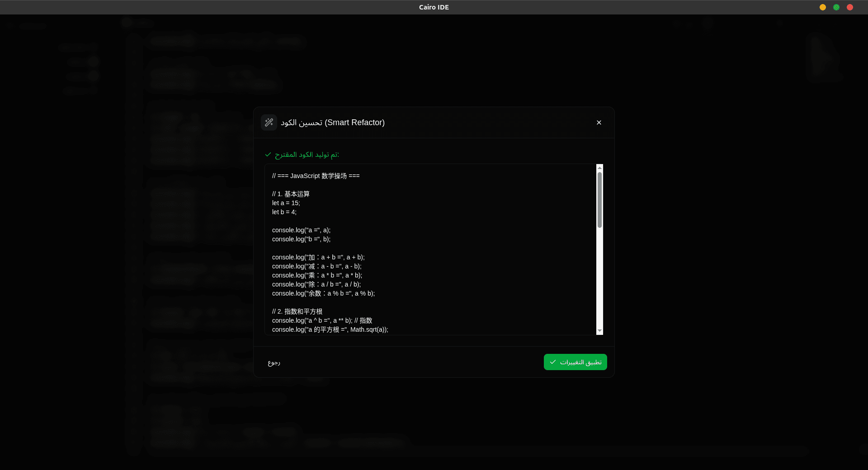Click the "a % b" remainder console.log line
The width and height of the screenshot is (868, 470).
[323, 293]
